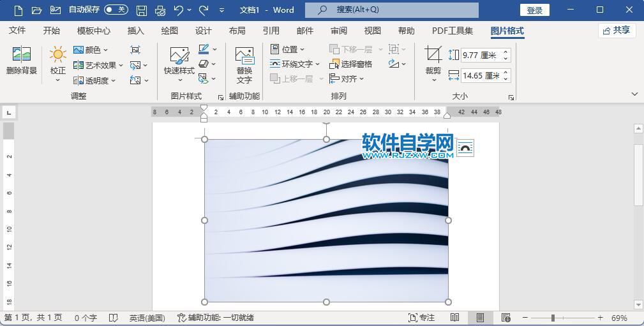This screenshot has height=326, width=644.
Task: Switch to the 插入 tab
Action: click(135, 31)
